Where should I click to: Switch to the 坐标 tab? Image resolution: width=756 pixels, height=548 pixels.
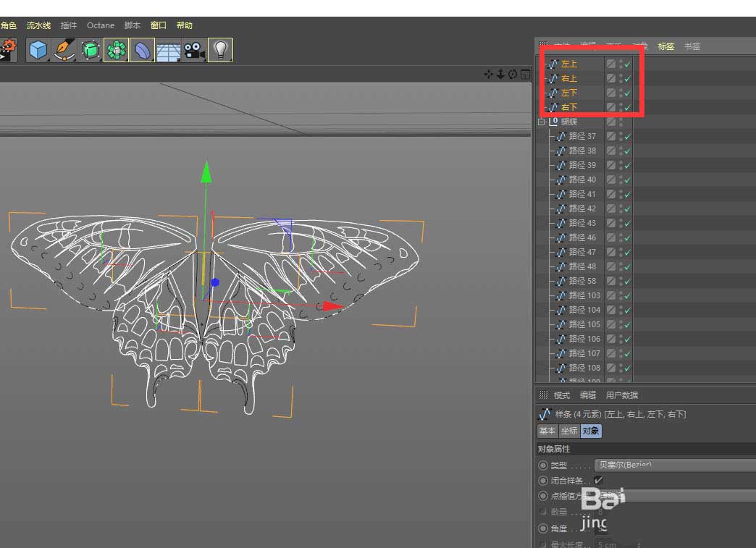pyautogui.click(x=569, y=431)
